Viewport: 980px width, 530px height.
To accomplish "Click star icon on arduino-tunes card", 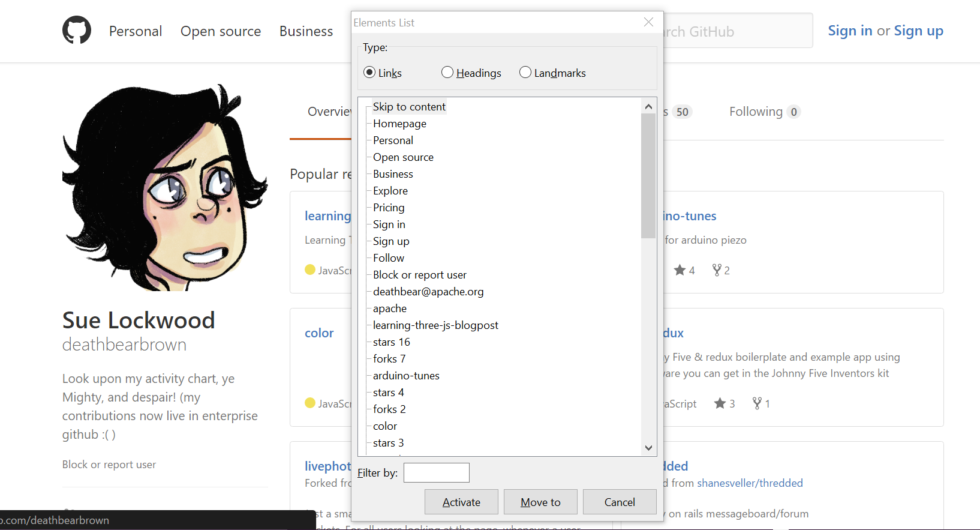I will point(680,270).
